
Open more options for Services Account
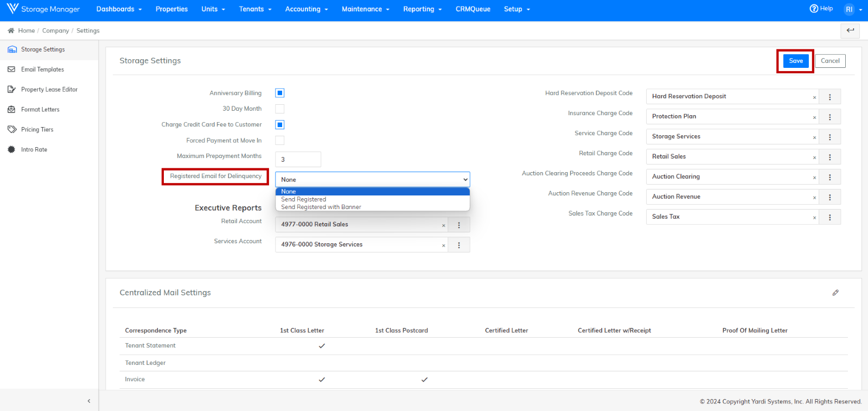(459, 245)
